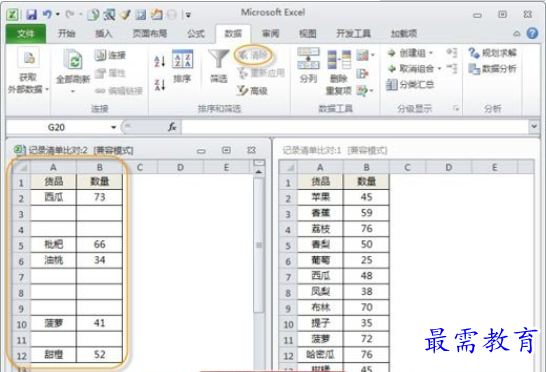Click the consolidate icon in 数据工具

pos(362,73)
